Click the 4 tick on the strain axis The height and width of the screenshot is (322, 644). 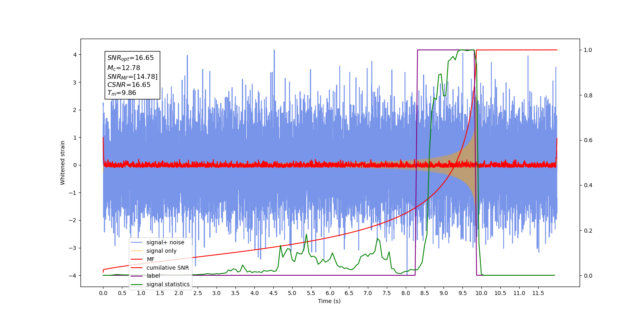(74, 55)
